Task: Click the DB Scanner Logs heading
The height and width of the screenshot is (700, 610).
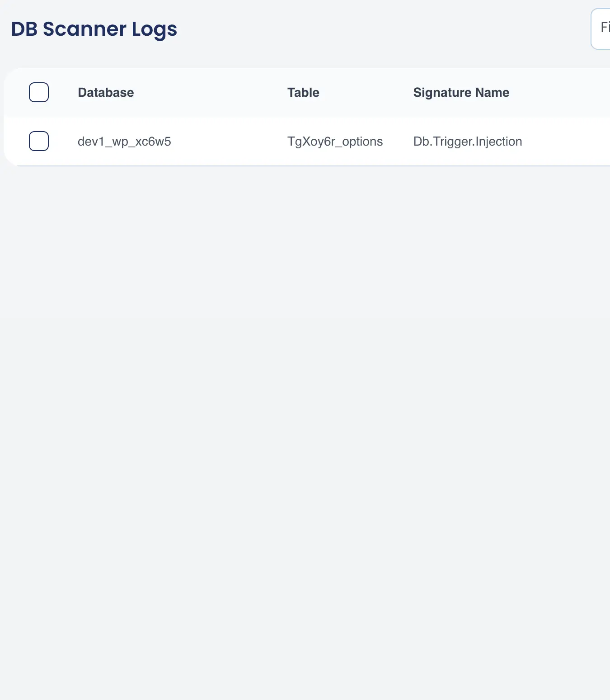Action: pyautogui.click(x=94, y=29)
